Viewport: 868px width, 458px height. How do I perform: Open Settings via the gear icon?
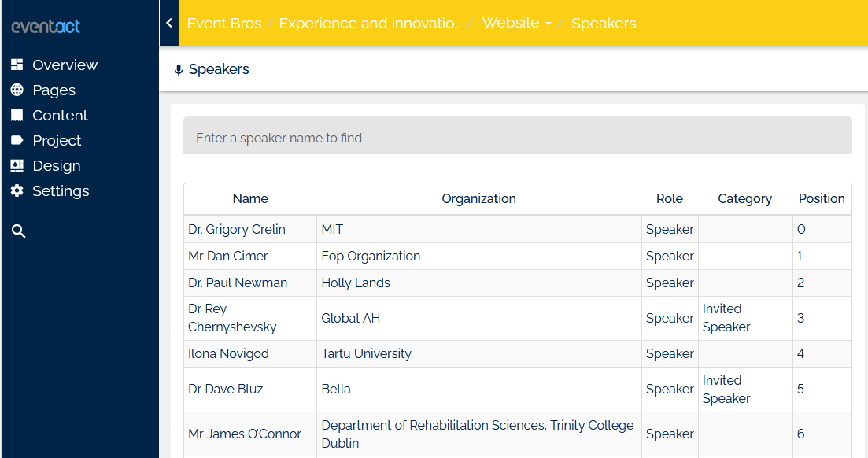(17, 190)
